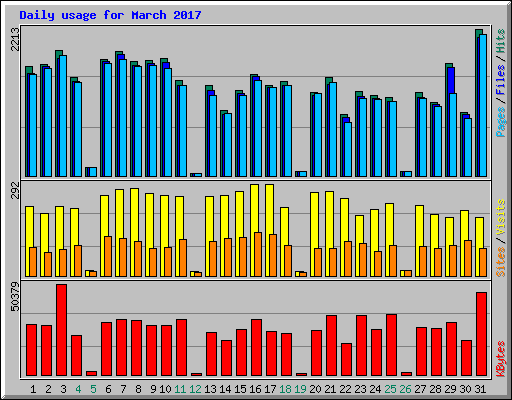The height and width of the screenshot is (400, 512).
Task: Click the cyan Pages bar for day 22
Action: (348, 149)
